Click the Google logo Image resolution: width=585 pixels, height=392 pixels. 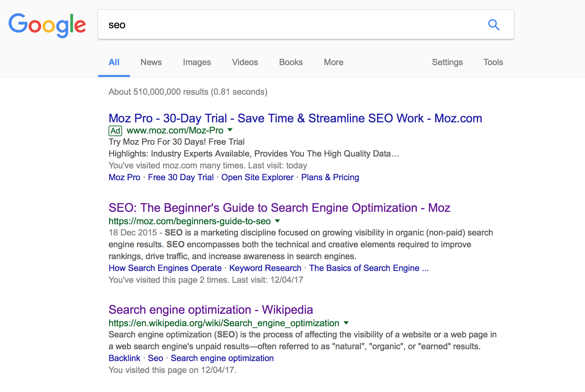tap(47, 25)
